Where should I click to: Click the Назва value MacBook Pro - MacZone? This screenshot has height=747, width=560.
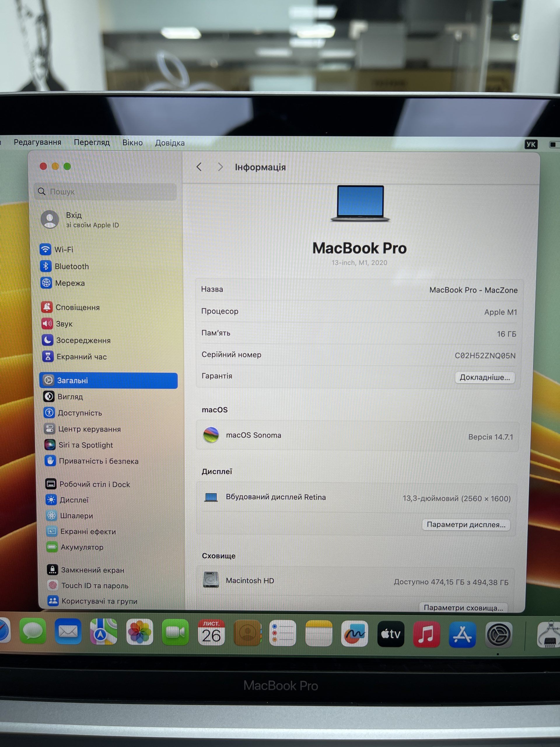pyautogui.click(x=473, y=290)
